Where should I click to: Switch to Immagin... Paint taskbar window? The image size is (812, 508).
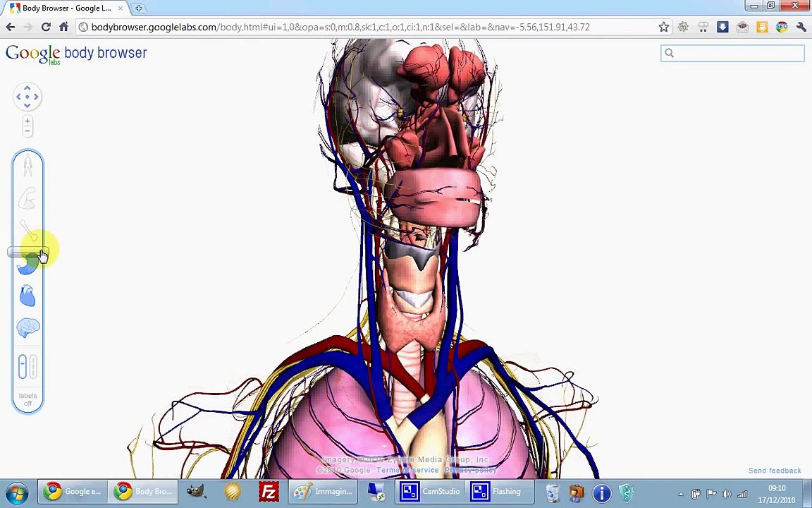(323, 491)
